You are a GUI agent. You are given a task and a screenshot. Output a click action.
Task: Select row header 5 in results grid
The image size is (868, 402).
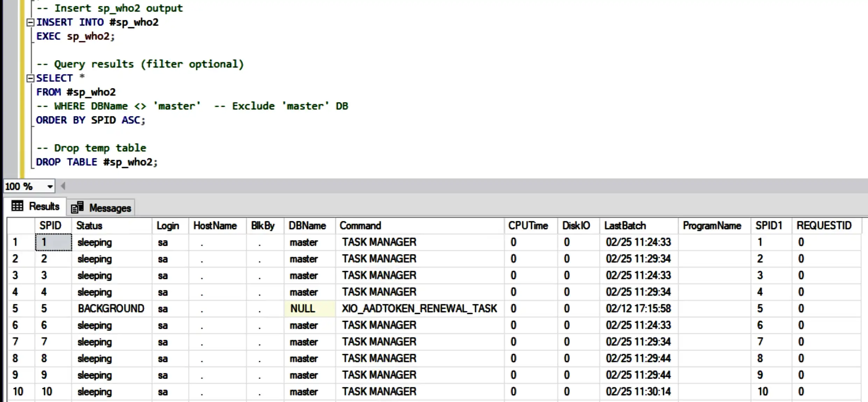(21, 309)
